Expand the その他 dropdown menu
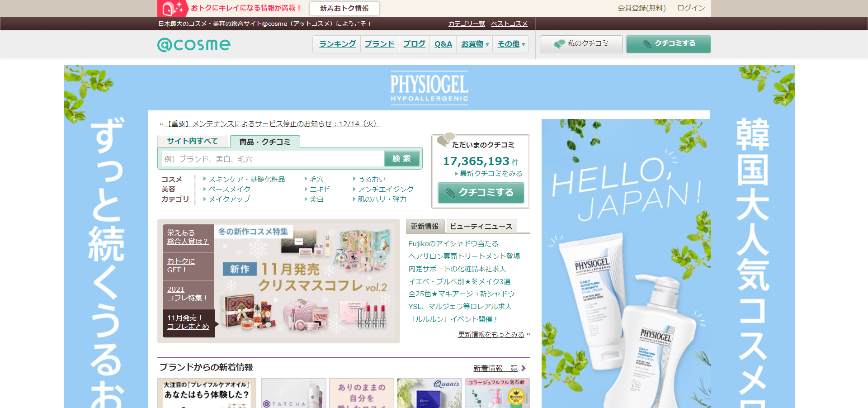Screen dimensions: 868x408 click(x=511, y=44)
